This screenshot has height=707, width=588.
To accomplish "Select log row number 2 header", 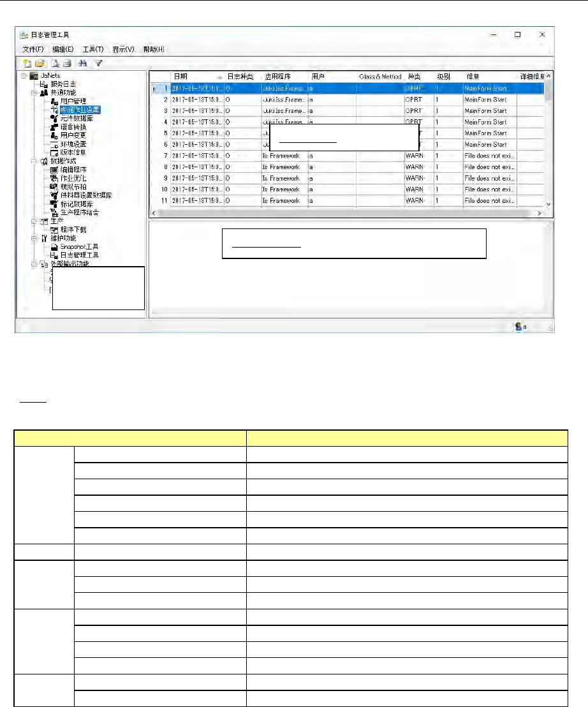I will point(161,100).
